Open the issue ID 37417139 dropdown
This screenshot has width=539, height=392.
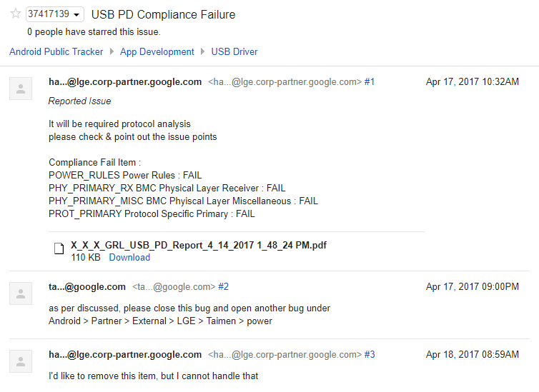point(54,14)
